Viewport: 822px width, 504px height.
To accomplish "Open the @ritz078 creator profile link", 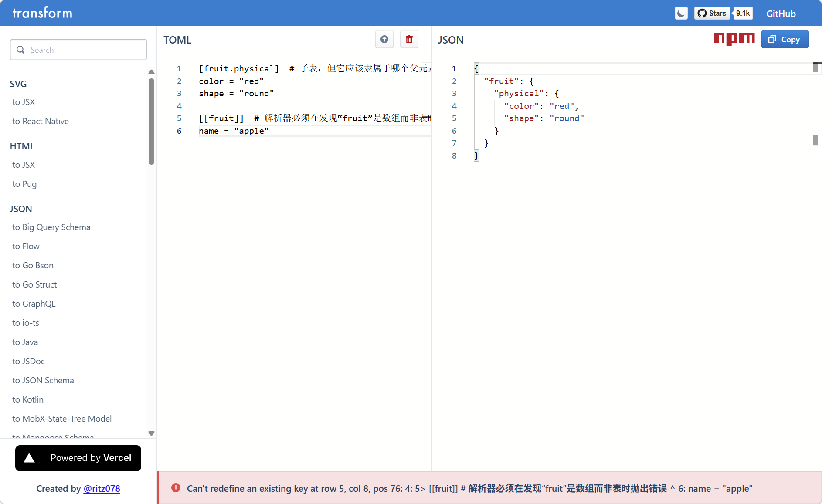I will point(102,489).
